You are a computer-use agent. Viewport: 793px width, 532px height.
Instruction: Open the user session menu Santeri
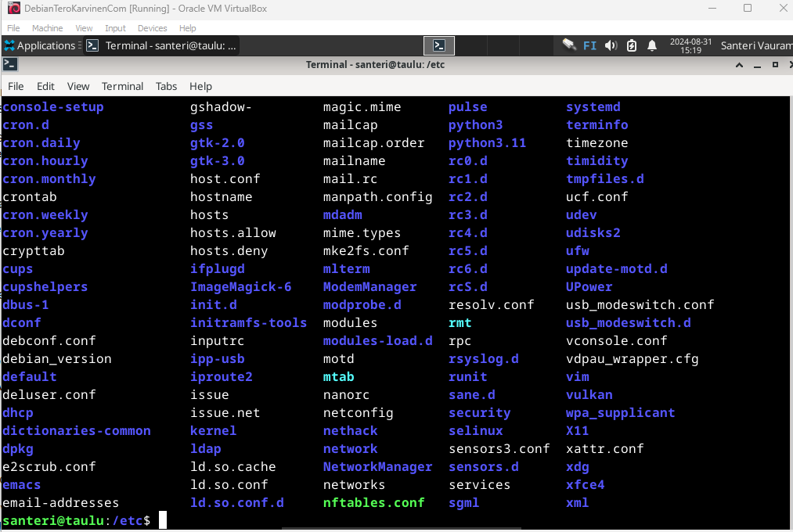[755, 45]
